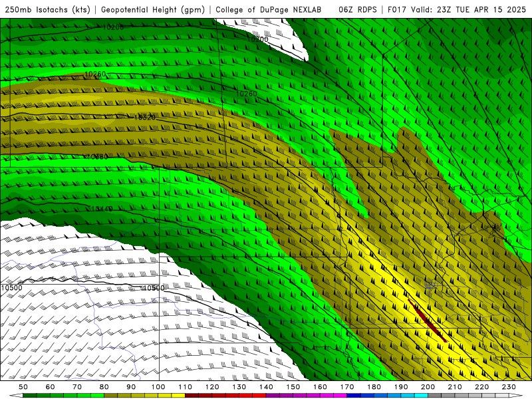
Task: Pick the purple swatch starting at 140
Action: 273,395
